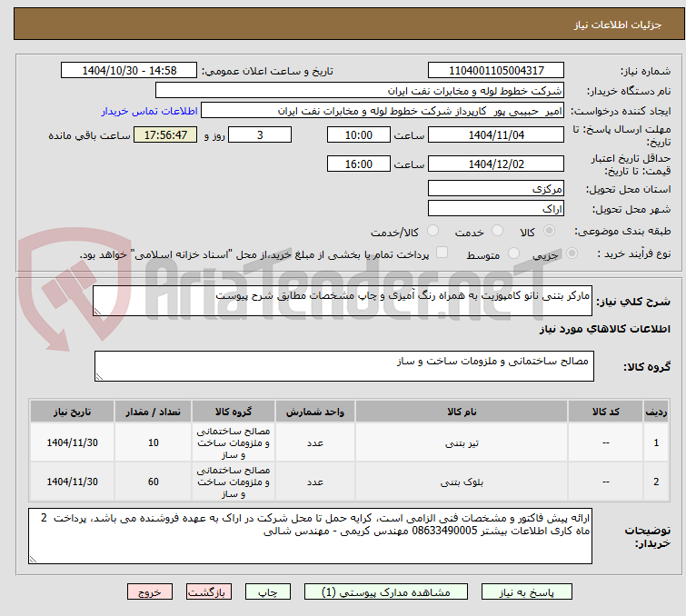The height and width of the screenshot is (616, 686).
Task: Click the نام کالا column header
Action: (x=462, y=412)
